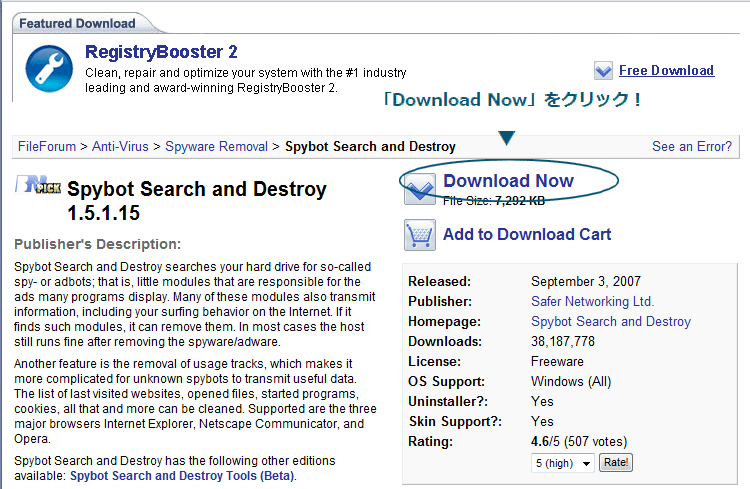Image resolution: width=750 pixels, height=489 pixels.
Task: Click the Download Now checkmark icon
Action: [419, 189]
